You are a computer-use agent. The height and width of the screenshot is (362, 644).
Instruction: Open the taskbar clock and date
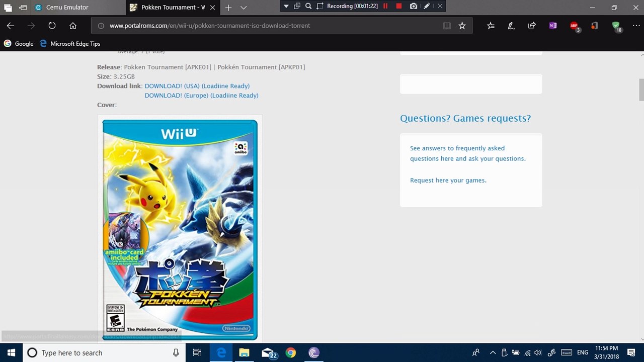(x=606, y=353)
